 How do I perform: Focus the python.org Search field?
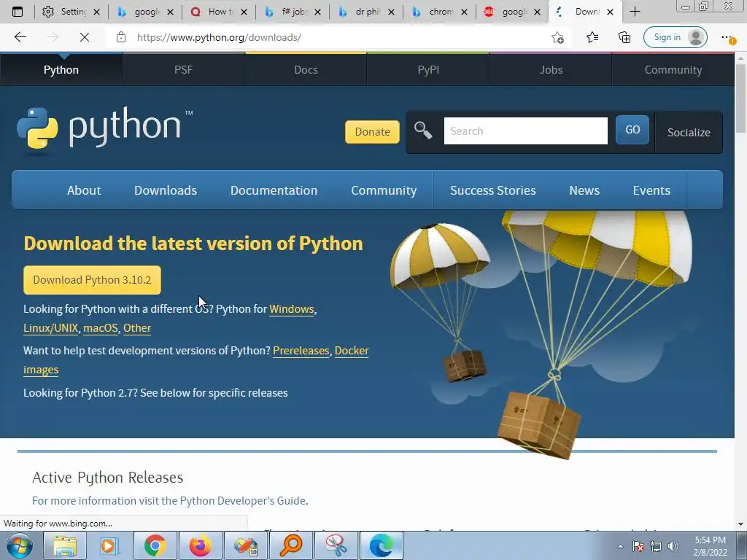click(x=525, y=131)
